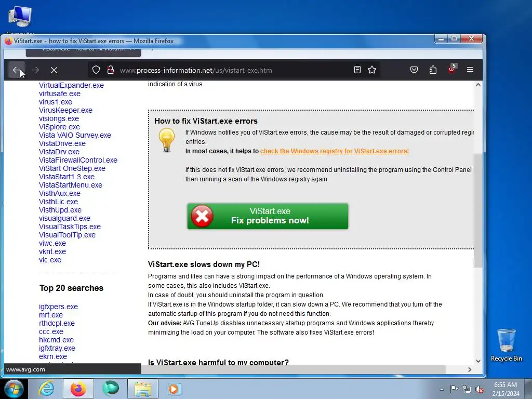This screenshot has width=532, height=399.
Task: Open Recycle Bin on desktop
Action: tap(506, 345)
